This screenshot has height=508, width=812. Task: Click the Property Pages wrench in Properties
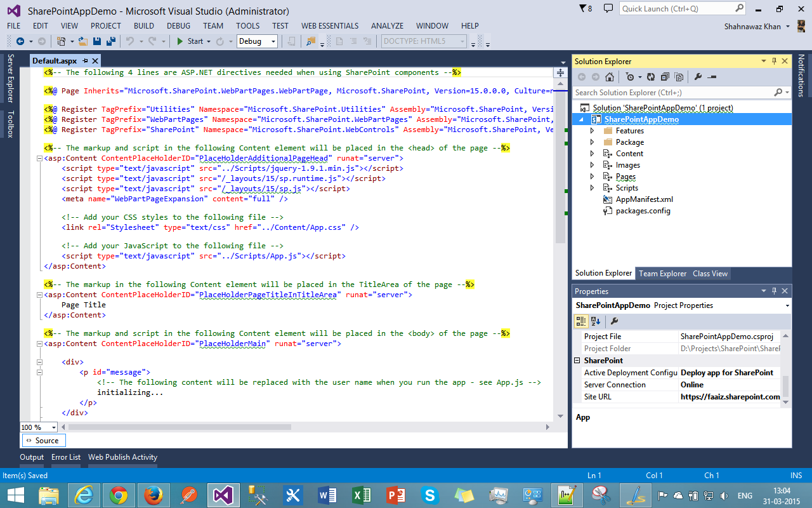pyautogui.click(x=614, y=321)
